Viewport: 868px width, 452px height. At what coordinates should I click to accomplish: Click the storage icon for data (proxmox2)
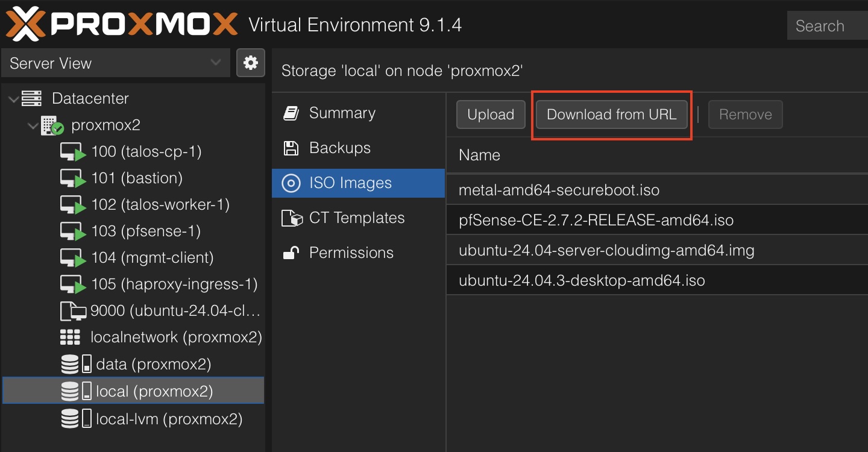(x=76, y=364)
